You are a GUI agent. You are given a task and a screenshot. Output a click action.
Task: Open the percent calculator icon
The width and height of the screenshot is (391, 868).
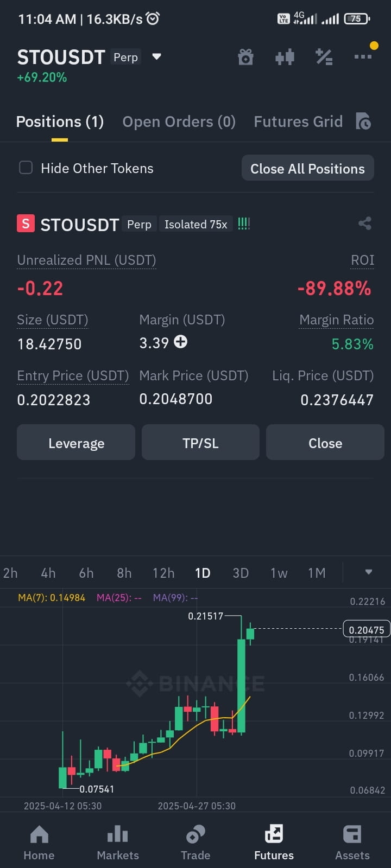point(324,57)
